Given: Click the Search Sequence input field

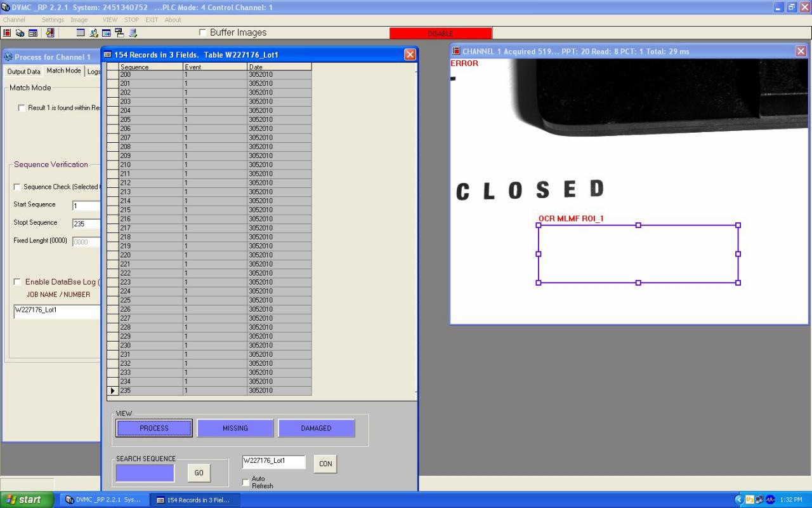Looking at the screenshot, I should click(145, 473).
